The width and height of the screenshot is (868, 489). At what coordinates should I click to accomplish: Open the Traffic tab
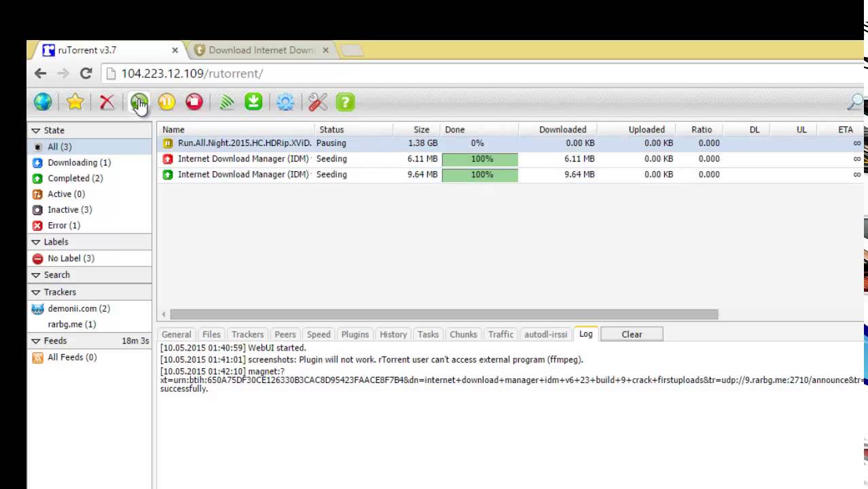[501, 334]
